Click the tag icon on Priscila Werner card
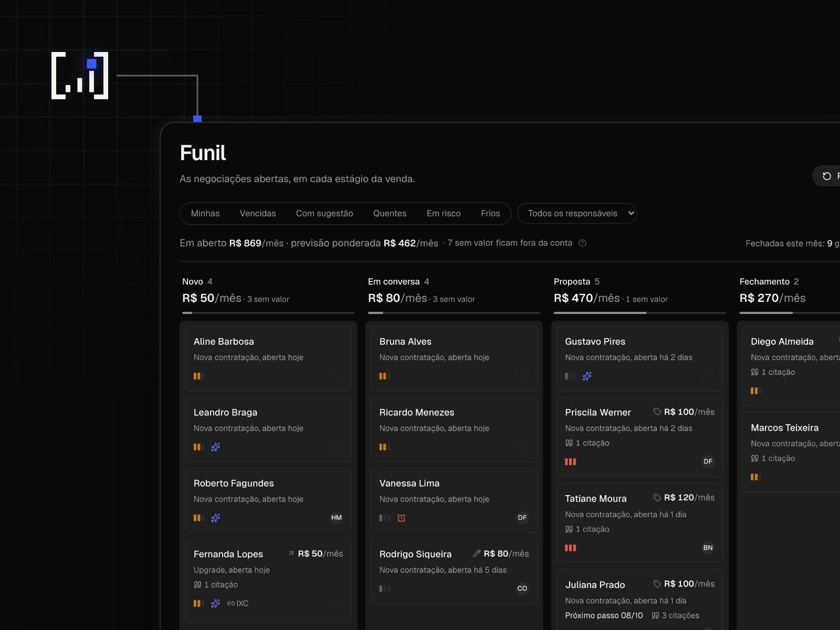 (x=657, y=412)
